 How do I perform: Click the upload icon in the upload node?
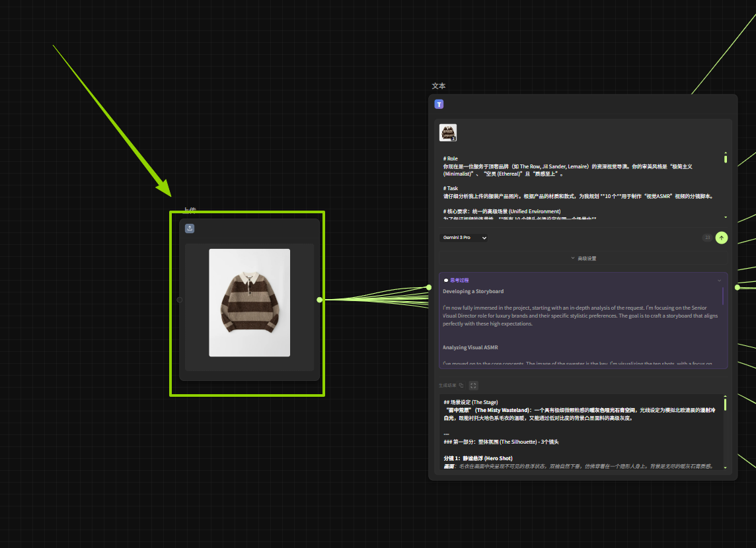[x=190, y=228]
